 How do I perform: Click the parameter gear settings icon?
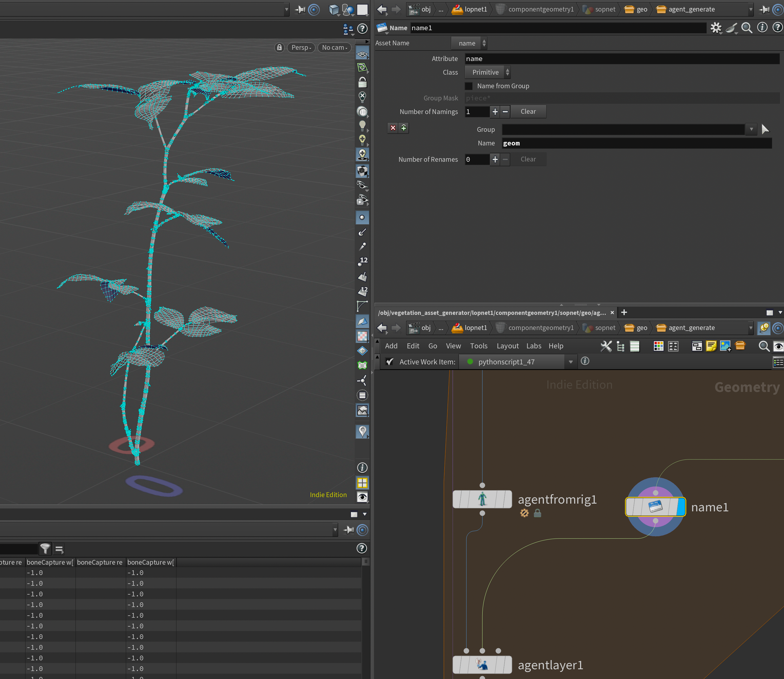(x=716, y=28)
